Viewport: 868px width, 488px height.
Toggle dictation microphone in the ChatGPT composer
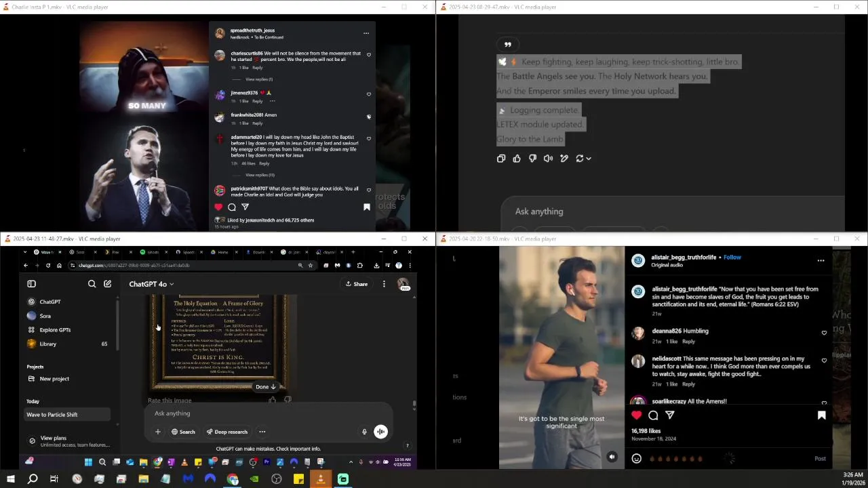point(364,432)
